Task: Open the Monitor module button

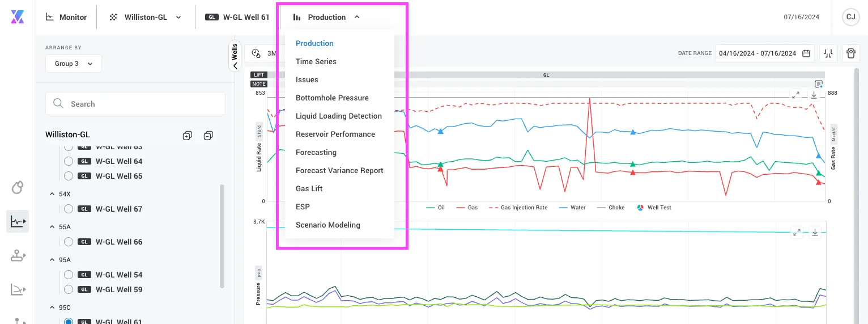Action: pos(66,17)
